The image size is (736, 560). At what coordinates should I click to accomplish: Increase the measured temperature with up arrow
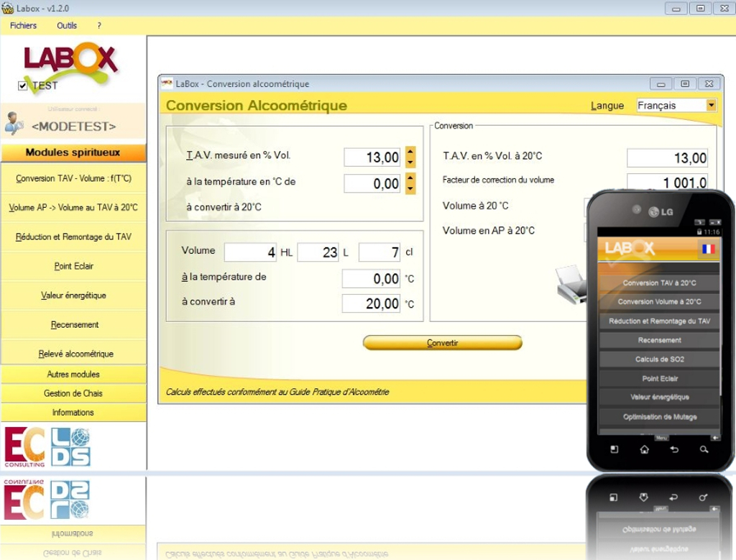coord(410,178)
